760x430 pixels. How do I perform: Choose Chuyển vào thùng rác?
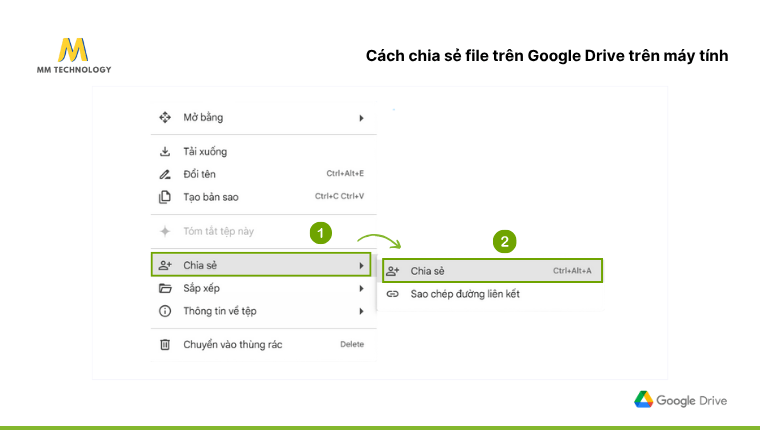264,345
